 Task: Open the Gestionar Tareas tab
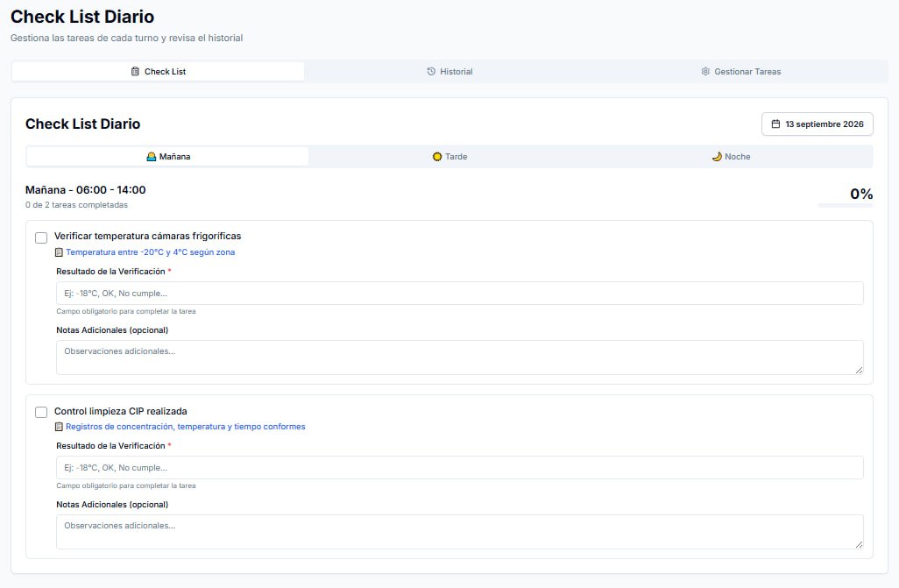[x=740, y=72]
